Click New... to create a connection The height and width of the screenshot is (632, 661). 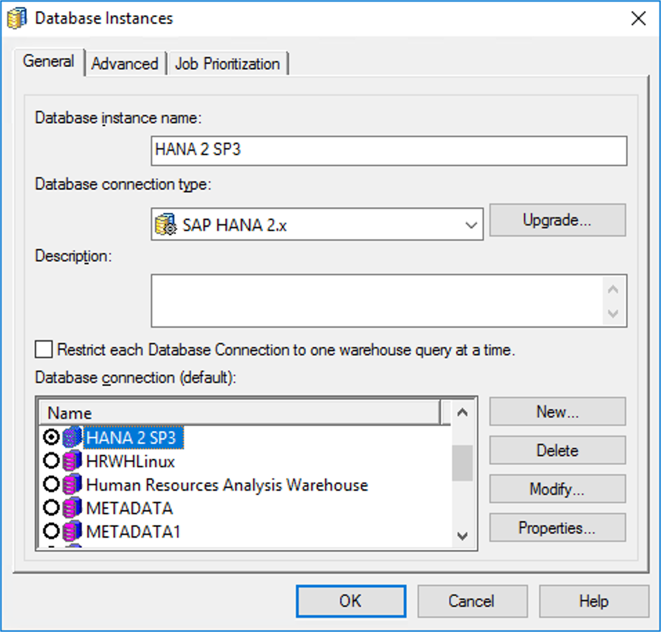click(557, 411)
